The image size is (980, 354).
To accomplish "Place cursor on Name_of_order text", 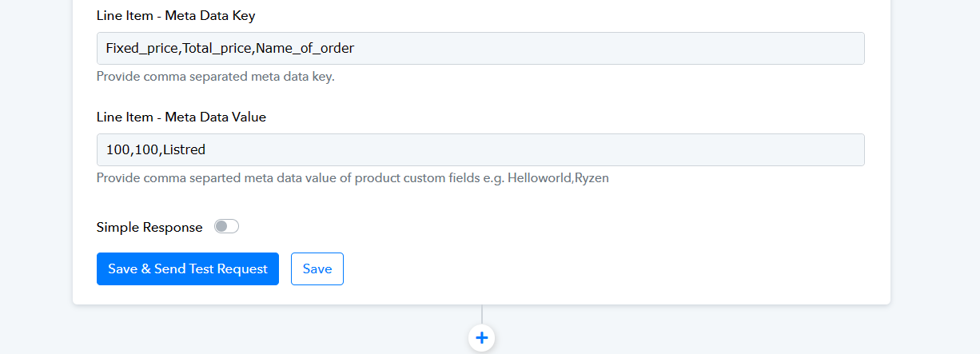I will 305,48.
